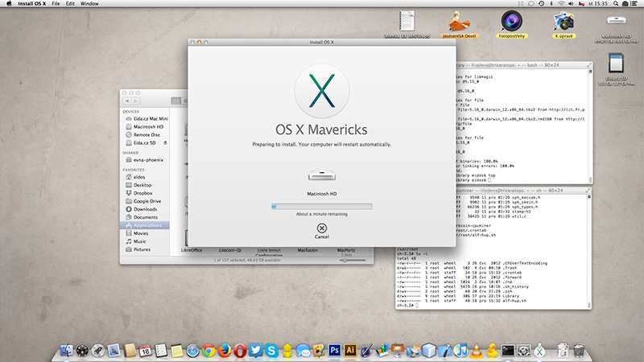The height and width of the screenshot is (362, 644).
Task: Eject the Eida.cz SD volume
Action: [166, 143]
